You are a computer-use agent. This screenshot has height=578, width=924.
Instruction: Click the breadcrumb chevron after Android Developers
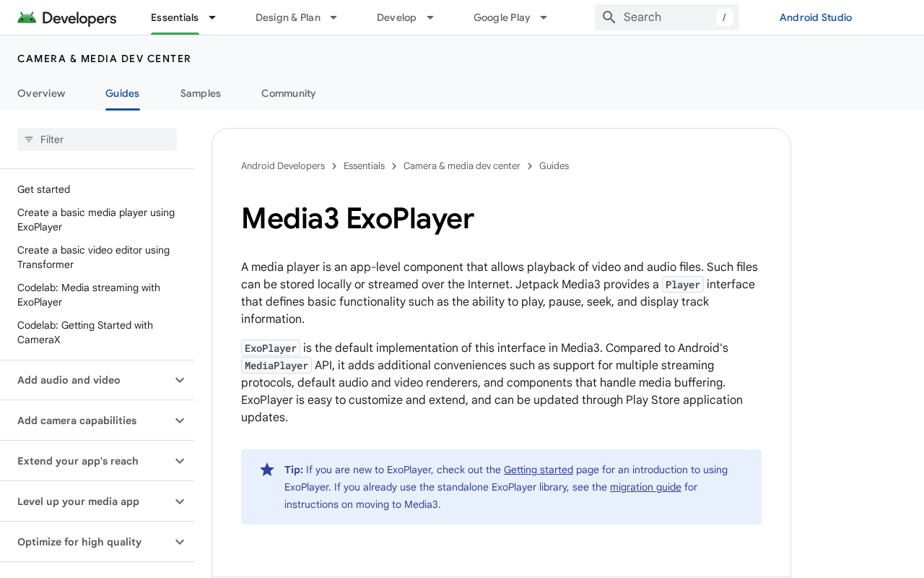[x=334, y=166]
